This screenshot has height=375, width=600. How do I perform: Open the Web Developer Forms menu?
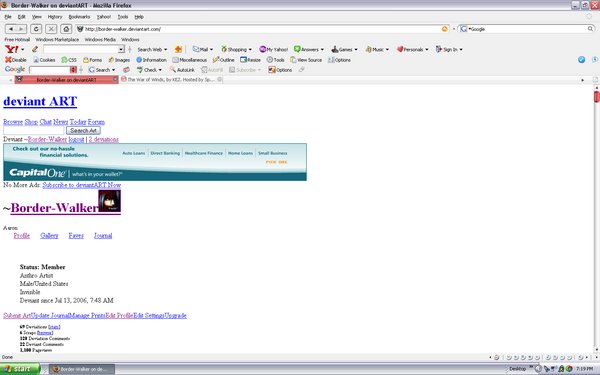[92, 60]
